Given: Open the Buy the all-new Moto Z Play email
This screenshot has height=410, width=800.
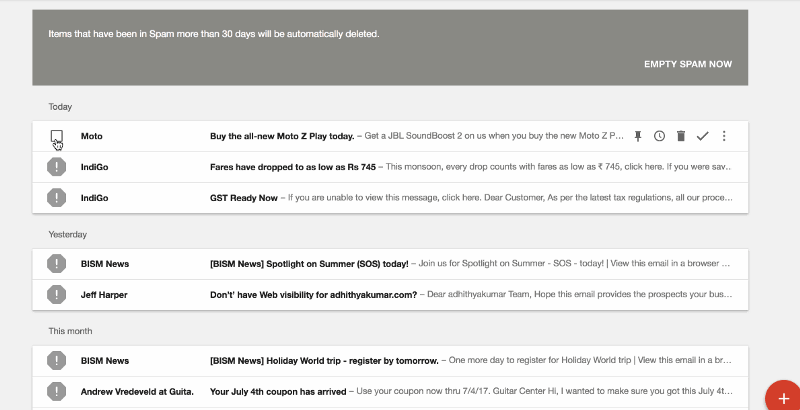Looking at the screenshot, I should tap(390, 136).
